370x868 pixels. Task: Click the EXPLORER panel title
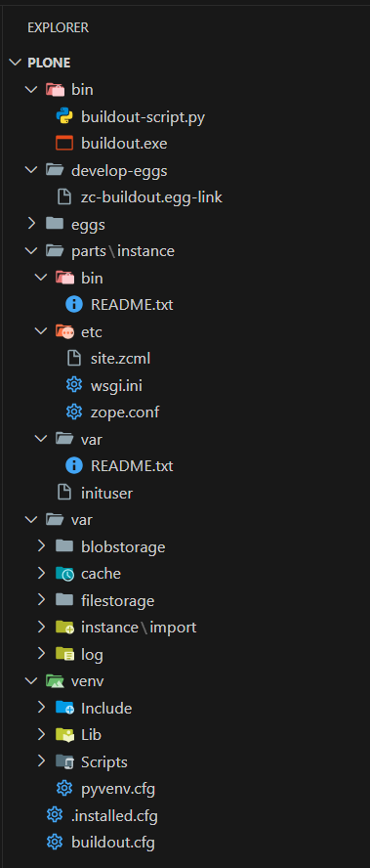pos(58,27)
